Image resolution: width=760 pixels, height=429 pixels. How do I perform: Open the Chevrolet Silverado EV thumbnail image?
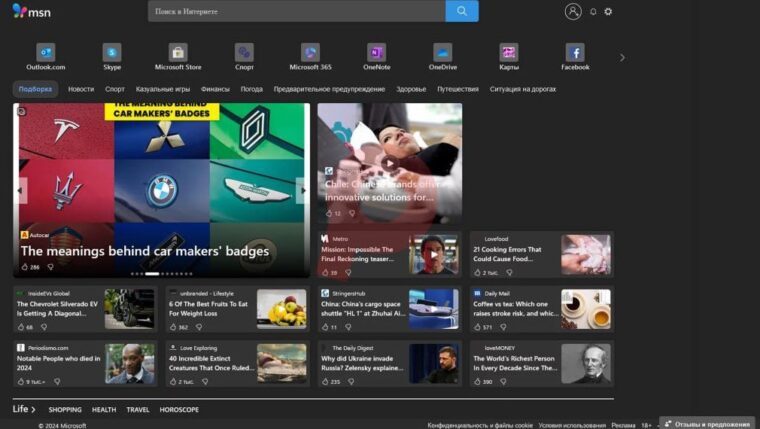(x=129, y=309)
